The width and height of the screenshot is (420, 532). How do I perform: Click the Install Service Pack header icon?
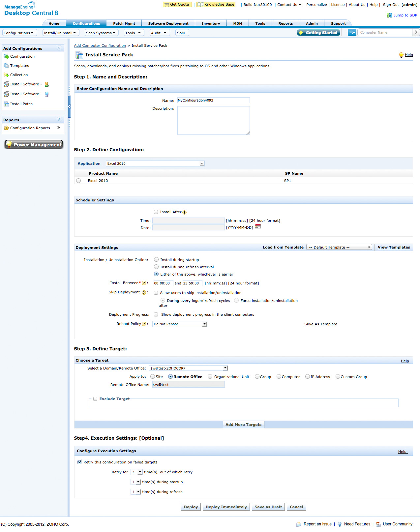pos(79,55)
